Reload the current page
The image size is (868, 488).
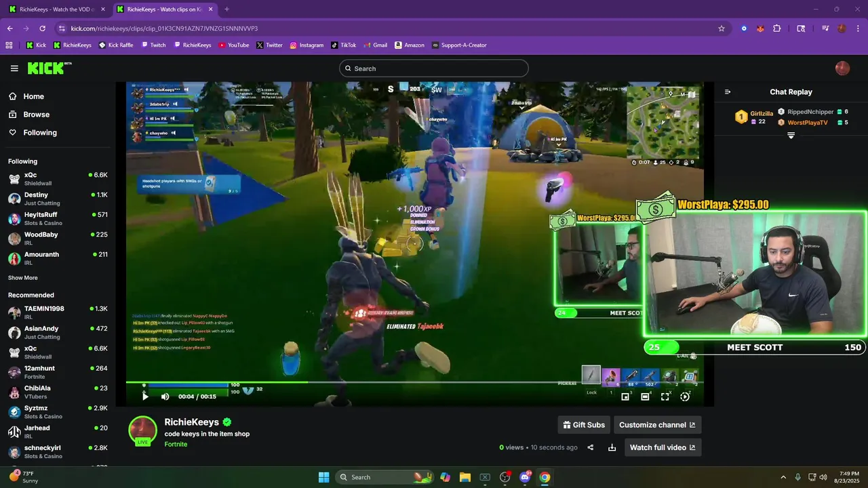point(42,28)
